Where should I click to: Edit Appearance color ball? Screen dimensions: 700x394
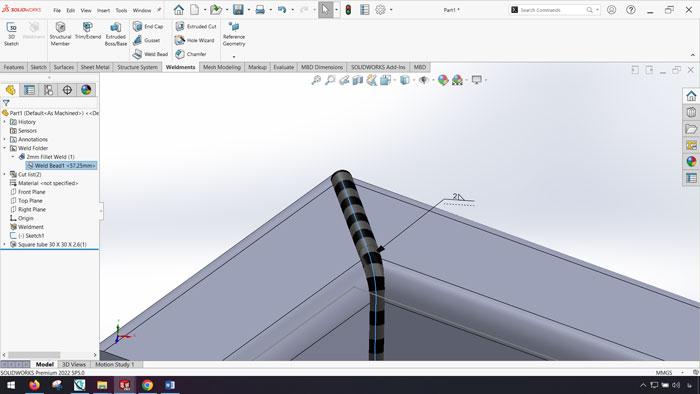(x=443, y=80)
